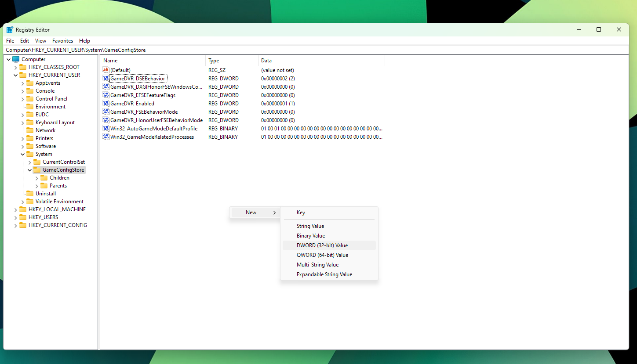Image resolution: width=637 pixels, height=364 pixels.
Task: Click the EUDC folder icon
Action: (x=30, y=115)
